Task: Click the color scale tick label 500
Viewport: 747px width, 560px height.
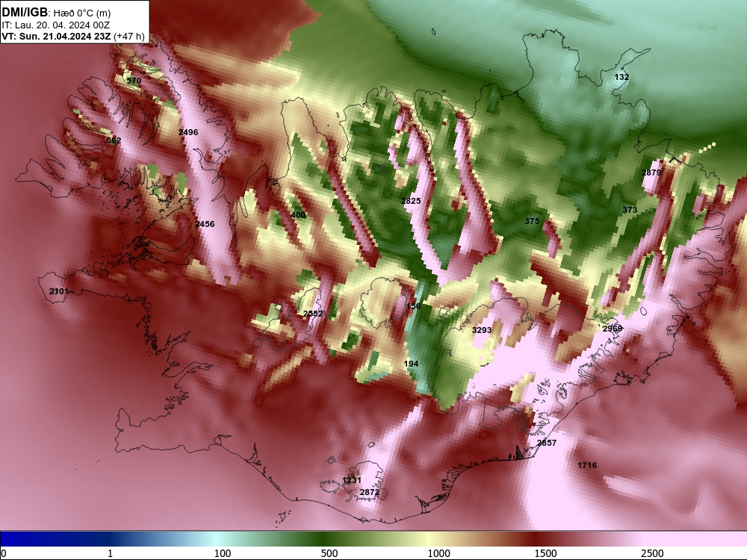Action: point(329,553)
